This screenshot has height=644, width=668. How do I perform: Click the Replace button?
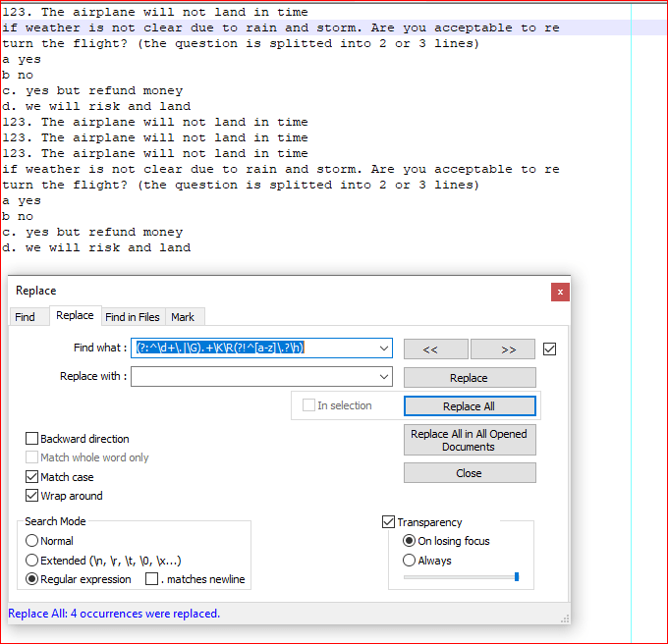point(470,378)
